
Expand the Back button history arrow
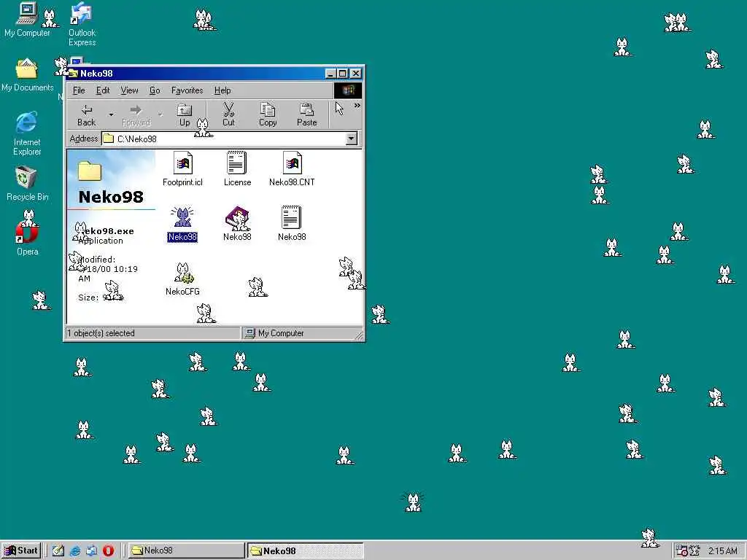click(111, 114)
